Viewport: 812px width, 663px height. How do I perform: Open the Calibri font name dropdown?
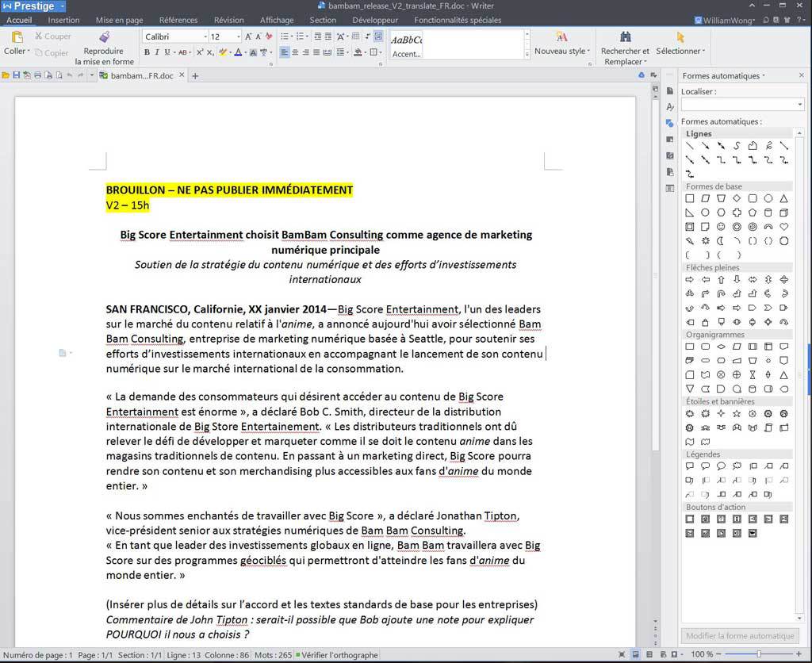(205, 36)
